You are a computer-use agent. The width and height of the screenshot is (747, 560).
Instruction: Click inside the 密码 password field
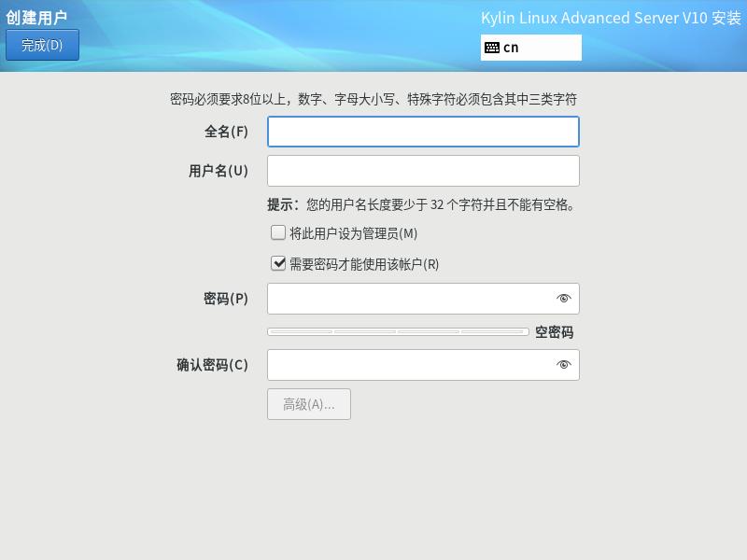(x=411, y=298)
